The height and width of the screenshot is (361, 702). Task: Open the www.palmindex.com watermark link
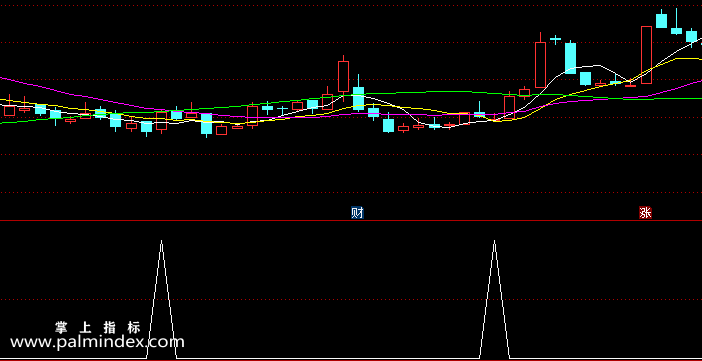click(97, 343)
